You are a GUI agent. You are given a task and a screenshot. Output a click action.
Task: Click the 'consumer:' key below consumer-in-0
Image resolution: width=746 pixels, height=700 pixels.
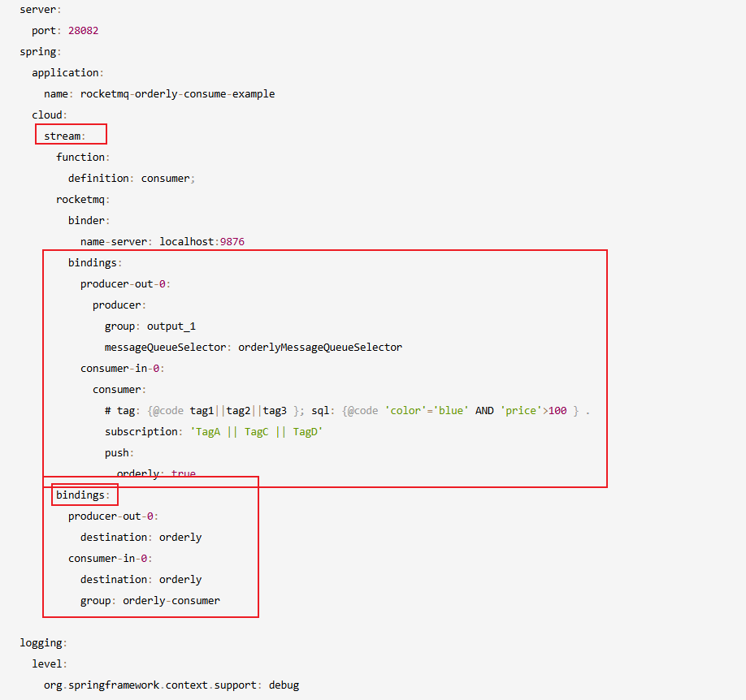119,390
